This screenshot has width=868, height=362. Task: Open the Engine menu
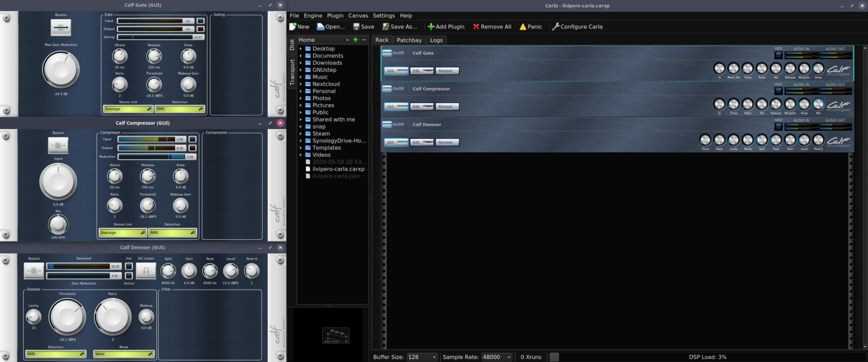313,15
